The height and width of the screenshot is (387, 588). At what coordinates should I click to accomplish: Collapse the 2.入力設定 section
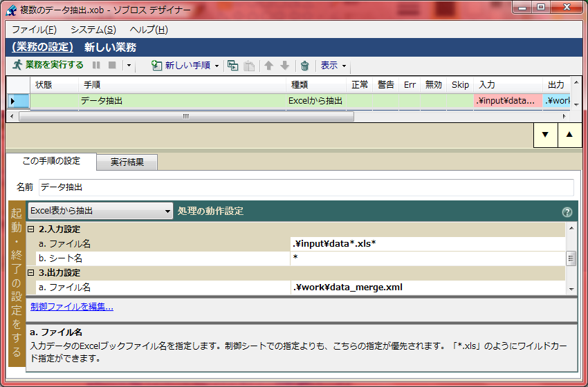[31, 229]
